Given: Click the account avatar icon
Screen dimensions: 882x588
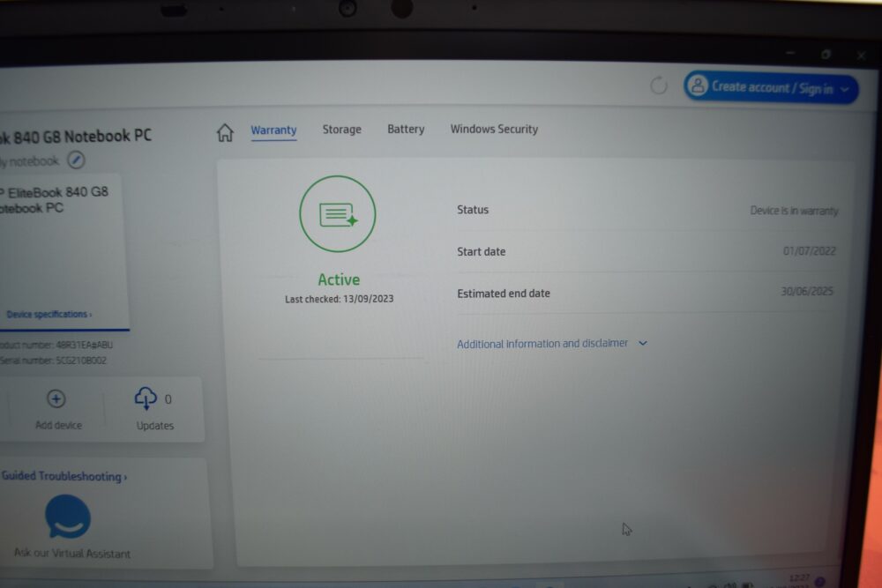Looking at the screenshot, I should [698, 86].
